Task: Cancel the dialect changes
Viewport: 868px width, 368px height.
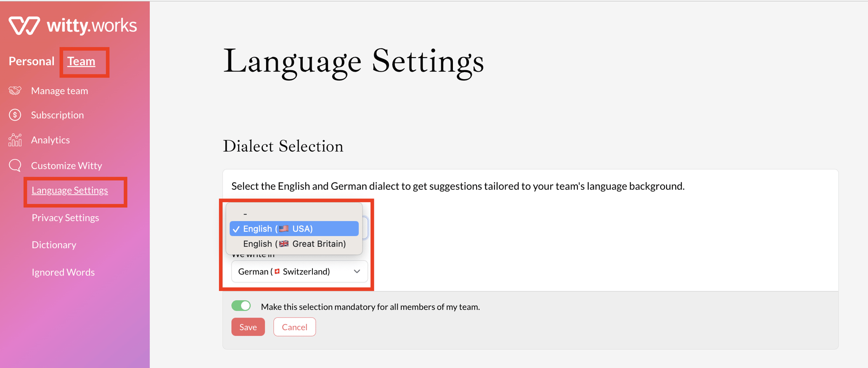Action: [294, 327]
